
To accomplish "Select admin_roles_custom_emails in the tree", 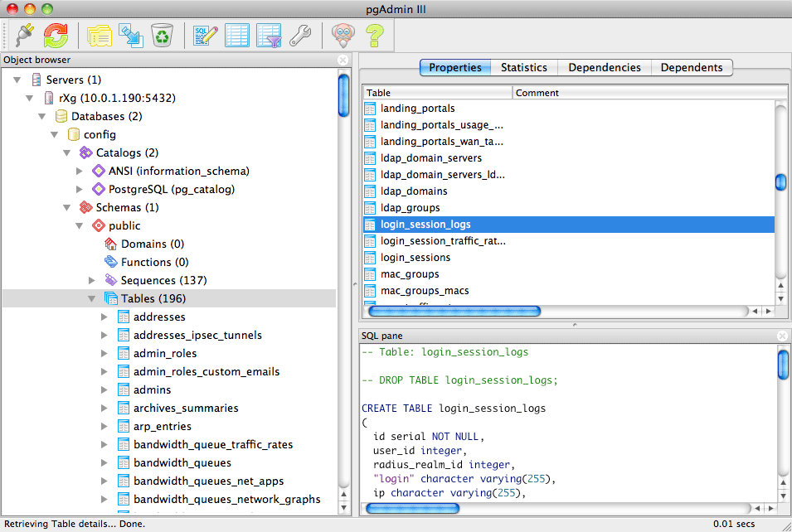I will pos(207,371).
